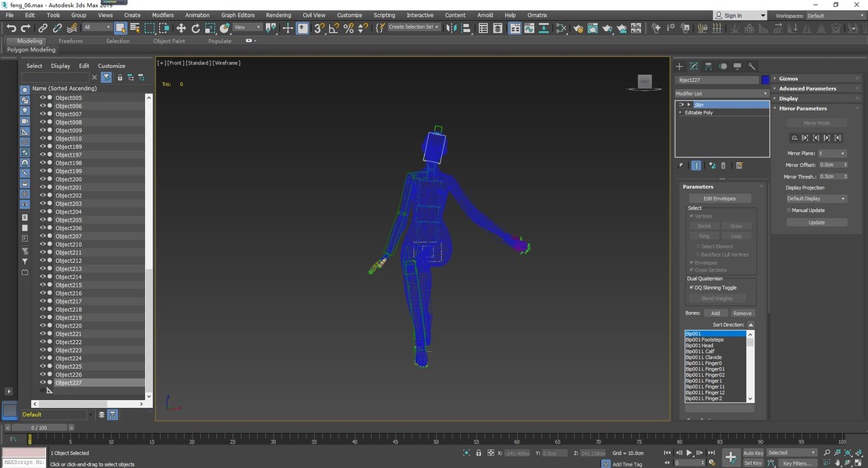This screenshot has height=468, width=868.
Task: Switch to the Hierarchy command panel tab
Action: click(x=708, y=66)
